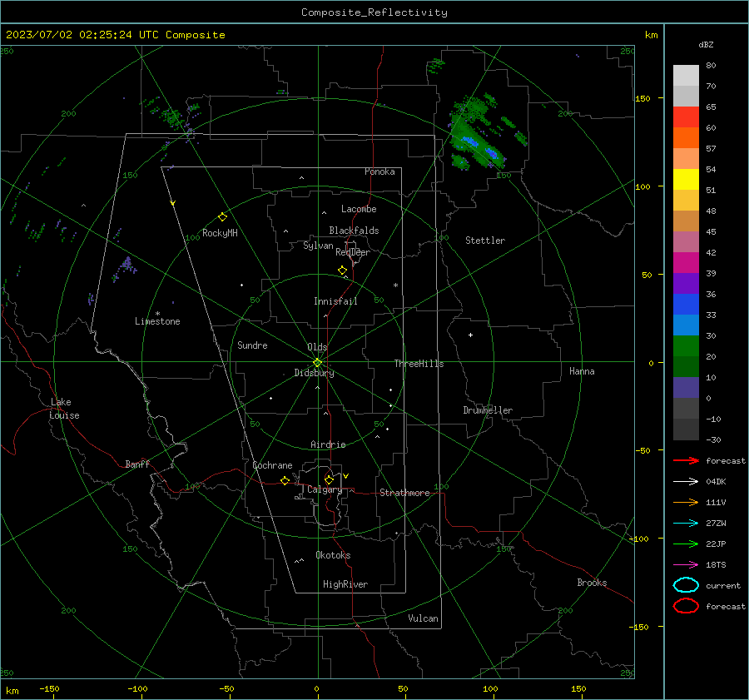Click the yellow diamond marker near RockyMH
The width and height of the screenshot is (749, 700).
click(222, 217)
